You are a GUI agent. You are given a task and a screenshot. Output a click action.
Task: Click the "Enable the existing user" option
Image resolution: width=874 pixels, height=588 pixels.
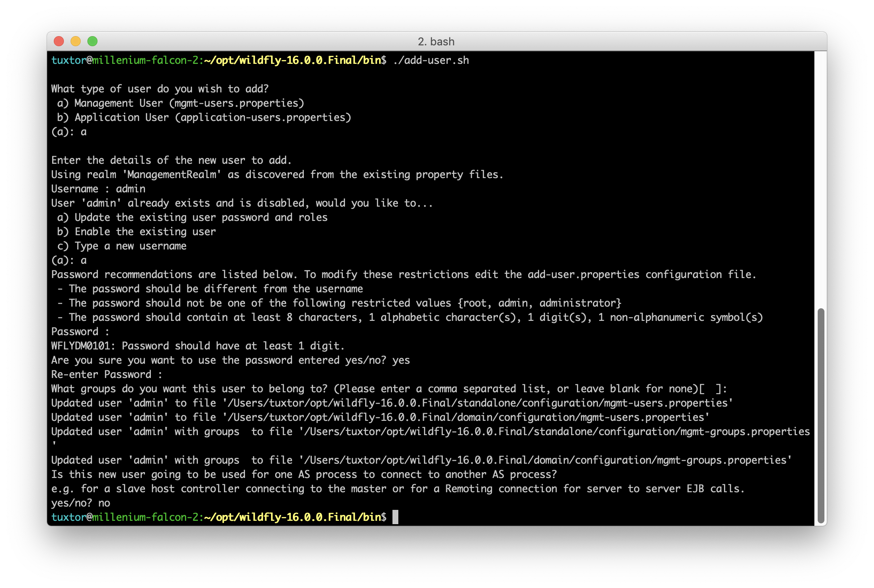click(x=137, y=232)
